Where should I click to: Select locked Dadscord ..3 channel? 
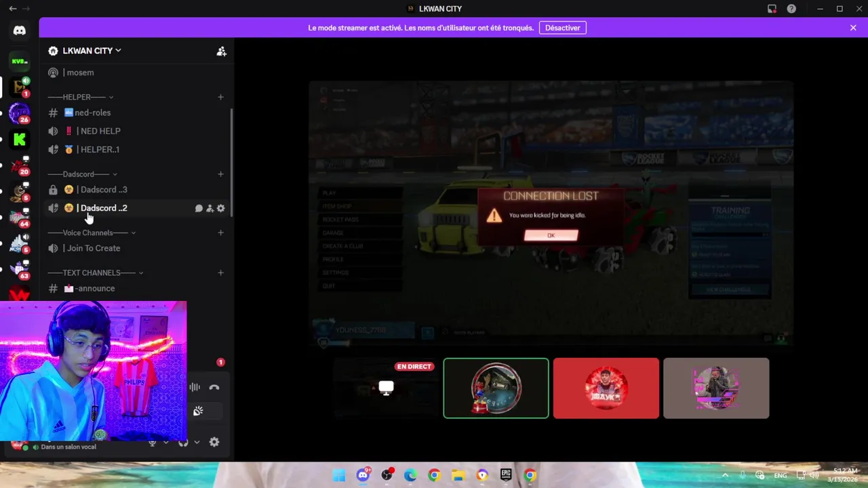click(136, 190)
